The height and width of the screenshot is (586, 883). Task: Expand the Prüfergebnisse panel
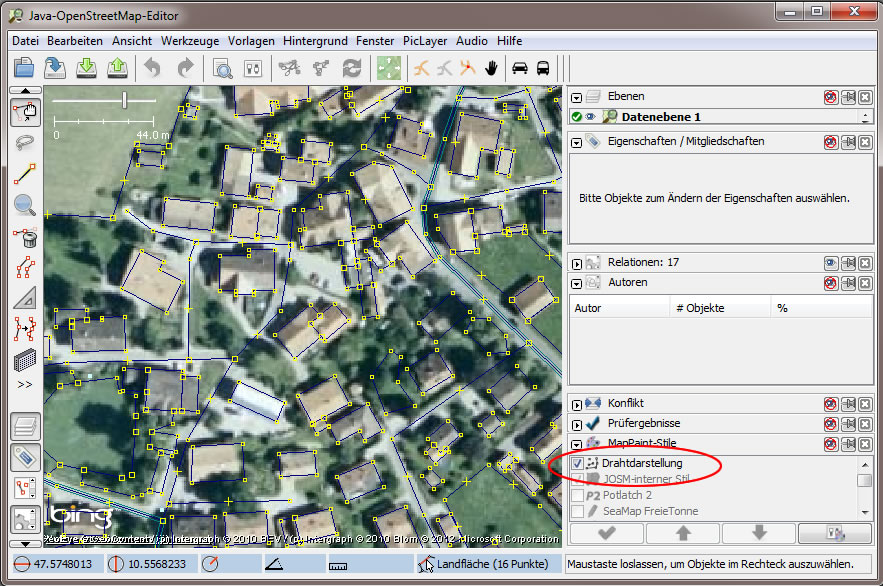click(577, 424)
